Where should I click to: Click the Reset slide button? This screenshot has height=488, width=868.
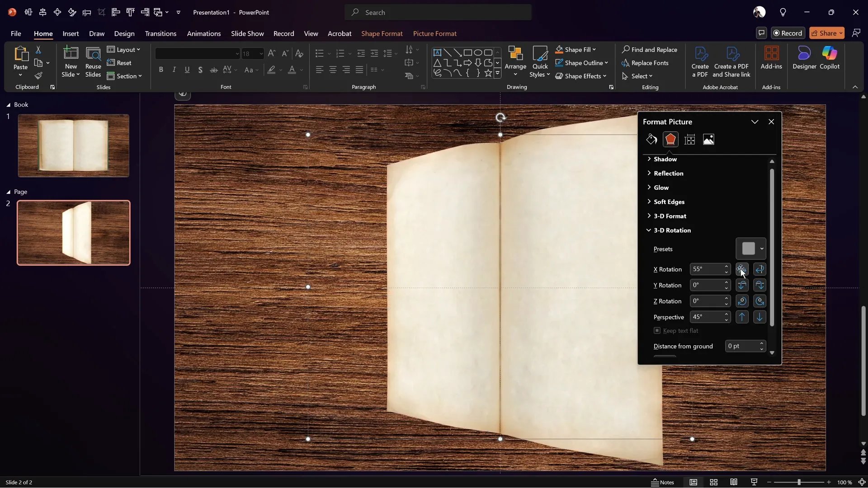[x=119, y=63]
